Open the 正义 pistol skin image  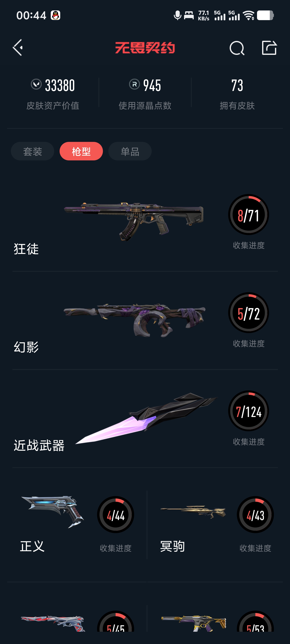53,511
